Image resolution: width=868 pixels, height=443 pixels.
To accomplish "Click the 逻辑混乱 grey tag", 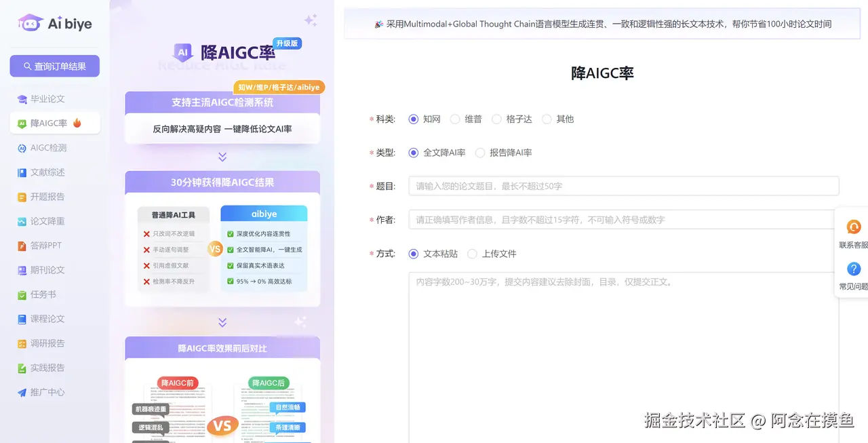I will pos(151,427).
